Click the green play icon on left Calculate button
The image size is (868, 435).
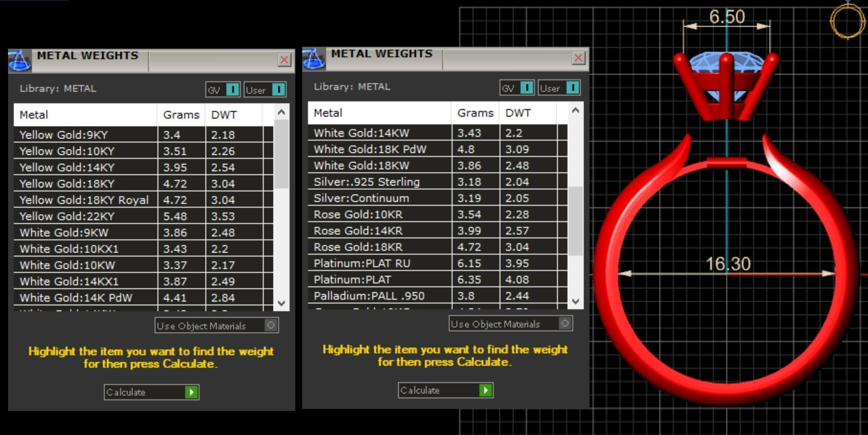191,392
